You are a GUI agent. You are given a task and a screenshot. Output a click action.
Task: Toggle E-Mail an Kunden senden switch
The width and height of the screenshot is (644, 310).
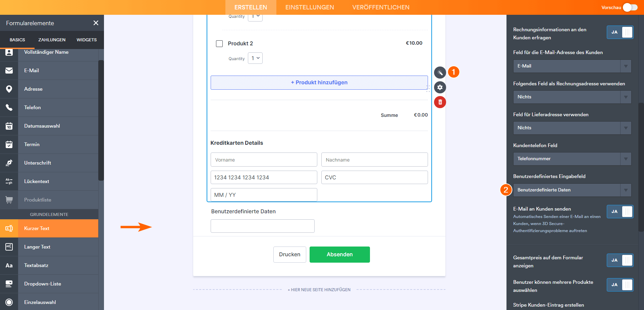coord(620,212)
